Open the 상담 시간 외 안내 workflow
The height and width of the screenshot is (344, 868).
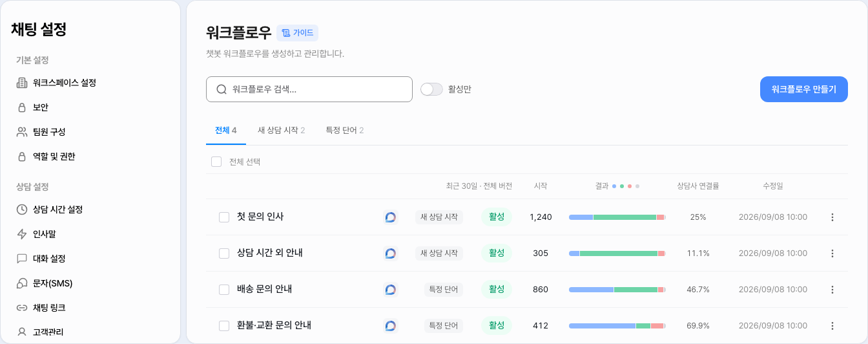(270, 253)
